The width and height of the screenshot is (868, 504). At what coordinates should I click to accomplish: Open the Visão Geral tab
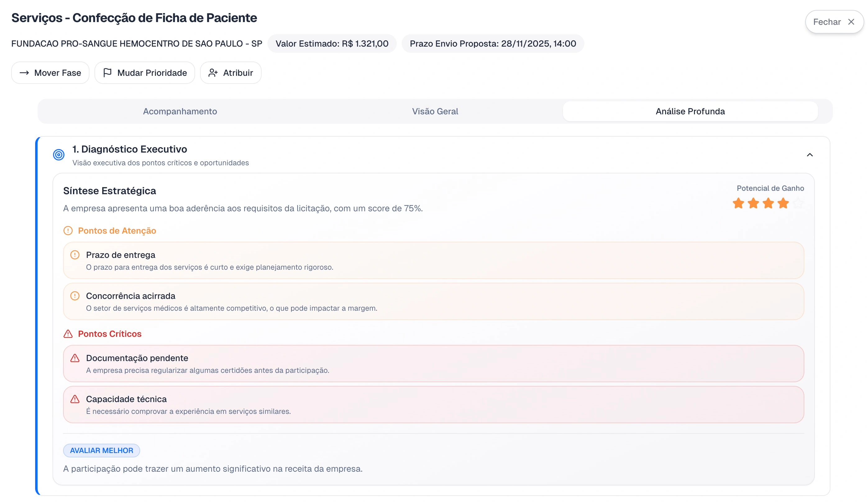(x=435, y=111)
